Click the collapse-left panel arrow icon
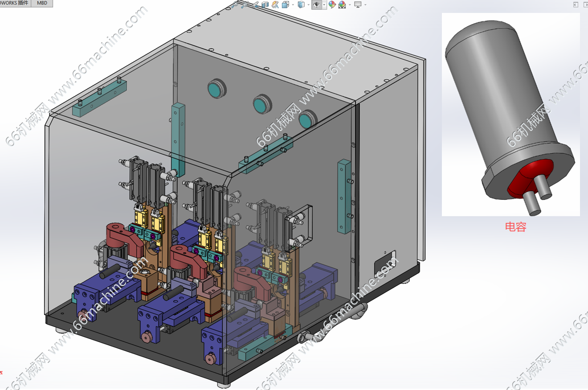The width and height of the screenshot is (588, 390). pos(576,4)
